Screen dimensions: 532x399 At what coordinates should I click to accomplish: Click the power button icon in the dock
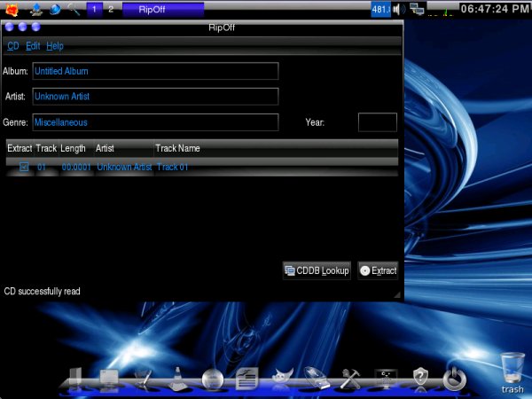tap(454, 378)
